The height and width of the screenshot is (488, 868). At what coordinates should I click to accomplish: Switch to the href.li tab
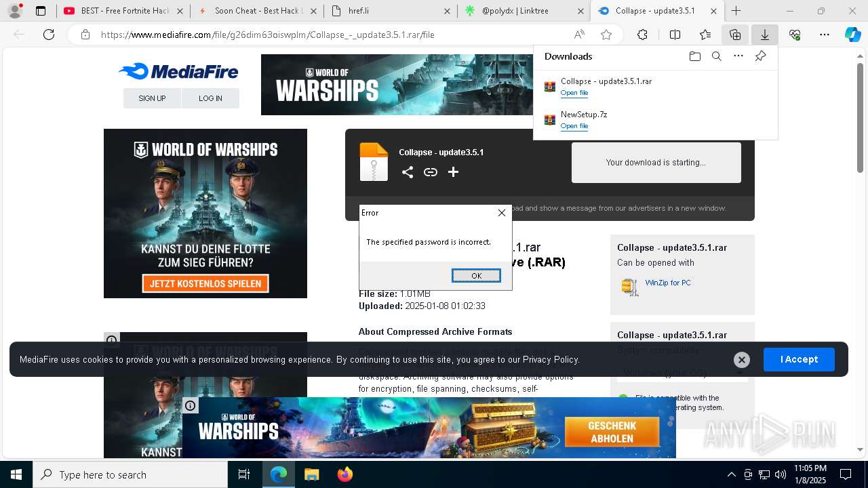pos(391,11)
